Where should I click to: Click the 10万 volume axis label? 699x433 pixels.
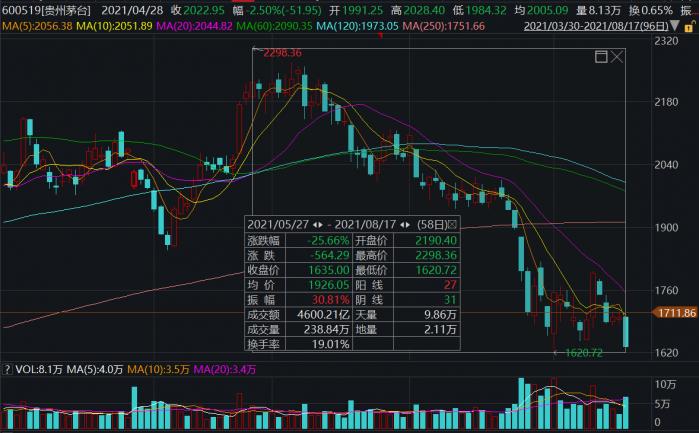pyautogui.click(x=665, y=384)
